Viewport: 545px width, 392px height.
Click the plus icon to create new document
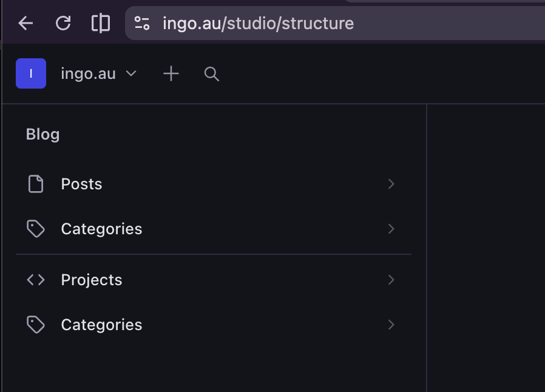tap(171, 74)
